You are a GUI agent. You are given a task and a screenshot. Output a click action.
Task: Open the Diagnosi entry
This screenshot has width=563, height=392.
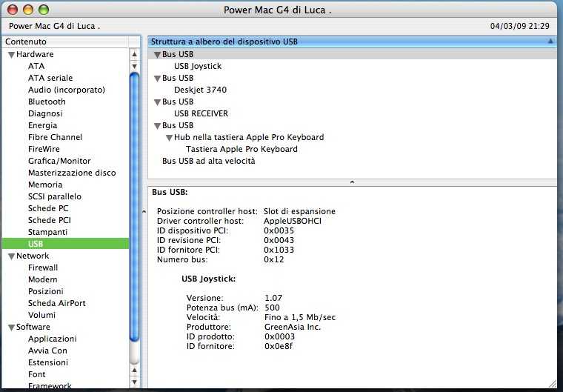45,113
